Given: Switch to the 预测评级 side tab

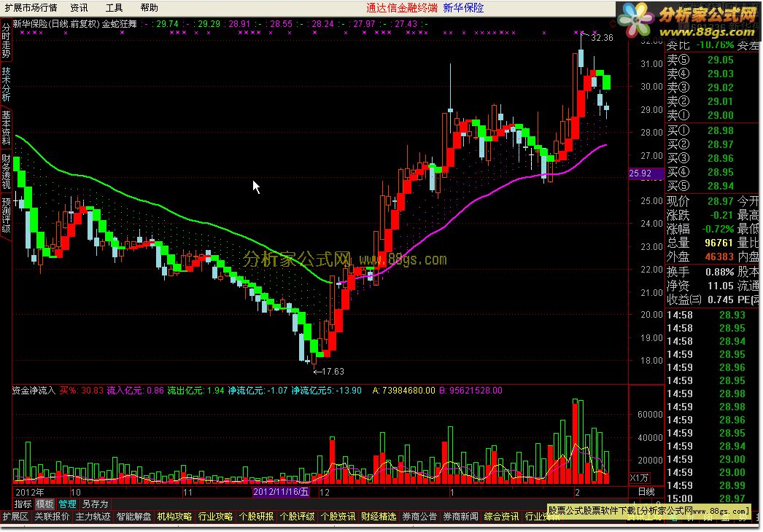Looking at the screenshot, I should coord(6,215).
